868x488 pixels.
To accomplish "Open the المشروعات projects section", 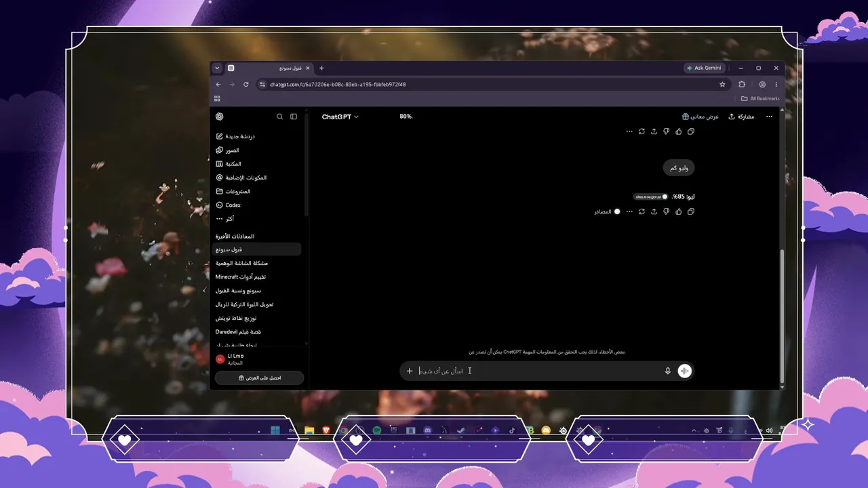I will click(x=258, y=192).
